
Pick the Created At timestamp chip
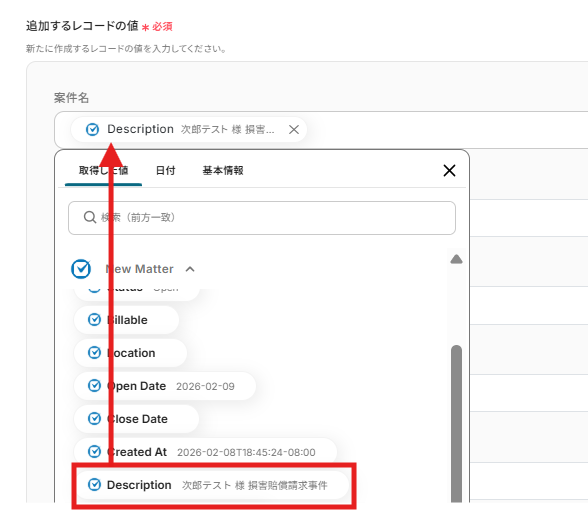click(x=206, y=452)
